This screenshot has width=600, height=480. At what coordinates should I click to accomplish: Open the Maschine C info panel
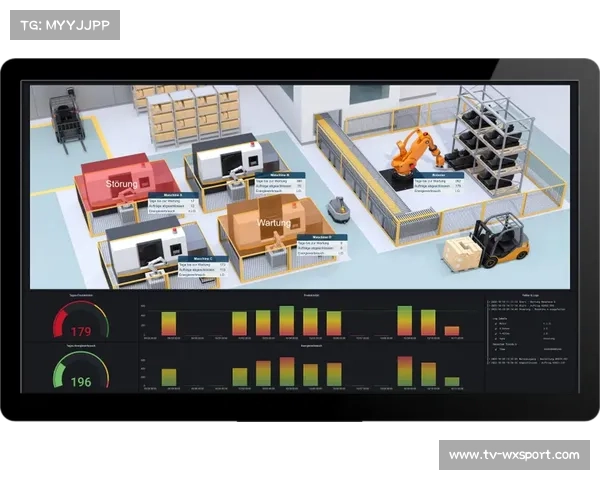tap(203, 266)
